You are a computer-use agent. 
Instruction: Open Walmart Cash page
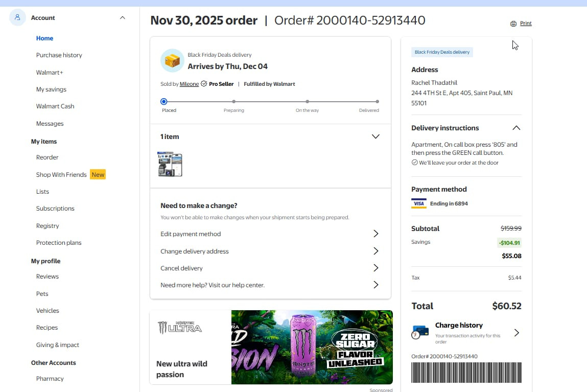pyautogui.click(x=55, y=106)
